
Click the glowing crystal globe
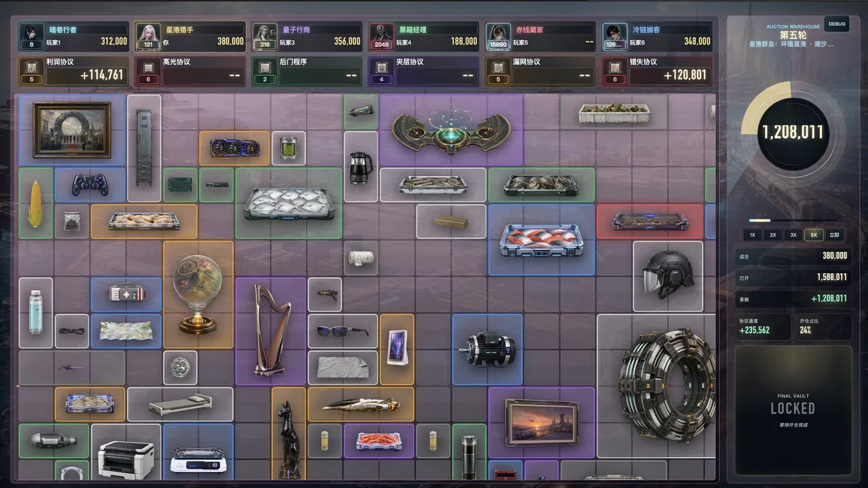click(x=198, y=295)
